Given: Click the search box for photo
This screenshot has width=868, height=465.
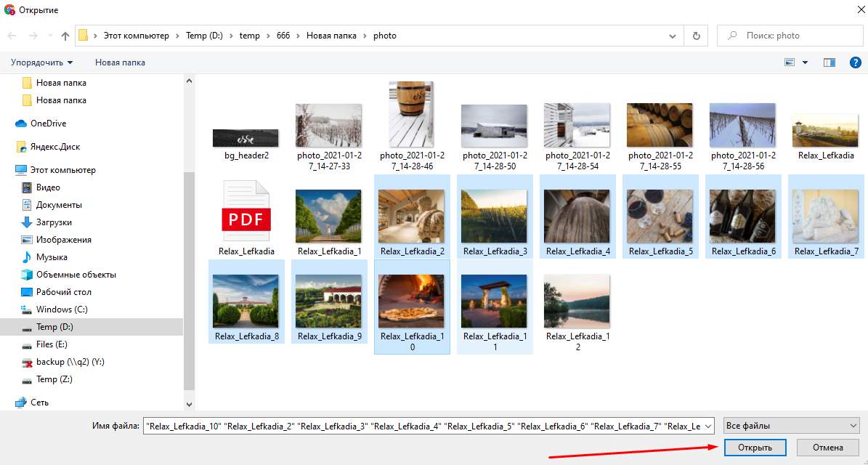Looking at the screenshot, I should click(x=790, y=36).
